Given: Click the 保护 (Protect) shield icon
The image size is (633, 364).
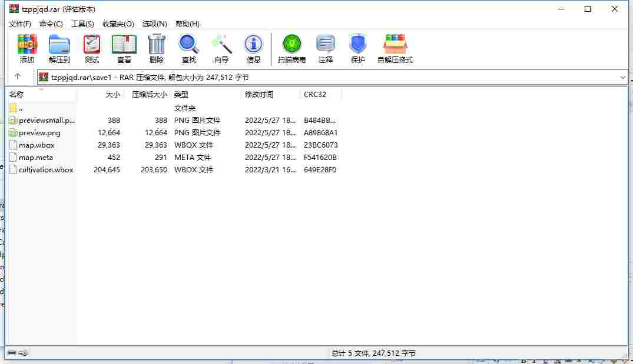Looking at the screenshot, I should tap(357, 48).
